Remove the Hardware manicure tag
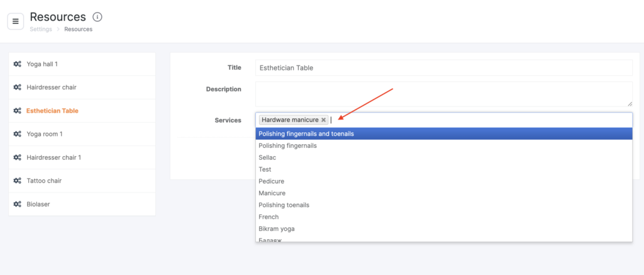Screen dimensions: 644x275 [323, 120]
